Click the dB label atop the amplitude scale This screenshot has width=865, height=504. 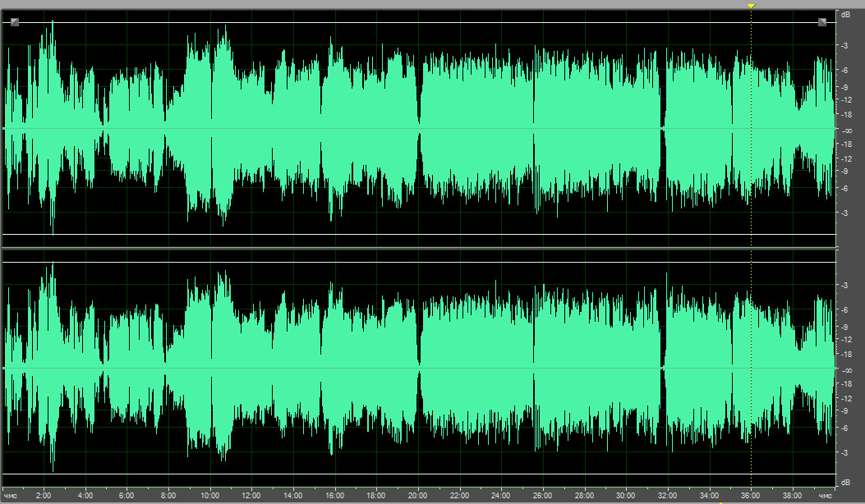coord(844,15)
